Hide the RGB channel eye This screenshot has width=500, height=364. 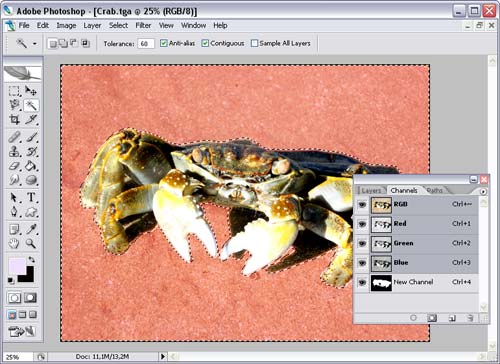(x=362, y=204)
